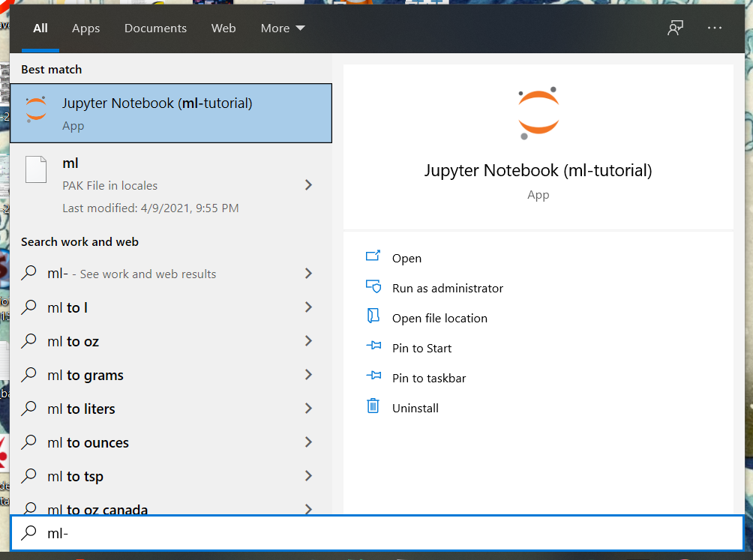Switch to the Apps tab
This screenshot has width=753, height=560.
coord(86,28)
